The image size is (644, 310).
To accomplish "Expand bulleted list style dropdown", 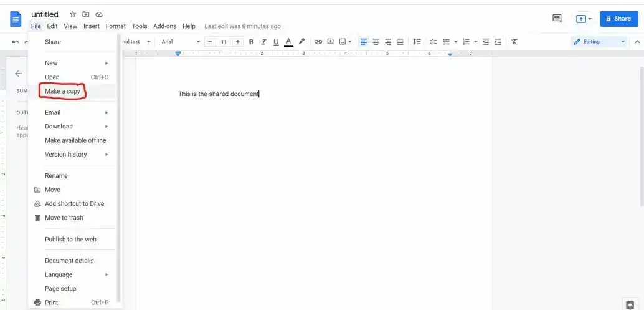I will [455, 42].
